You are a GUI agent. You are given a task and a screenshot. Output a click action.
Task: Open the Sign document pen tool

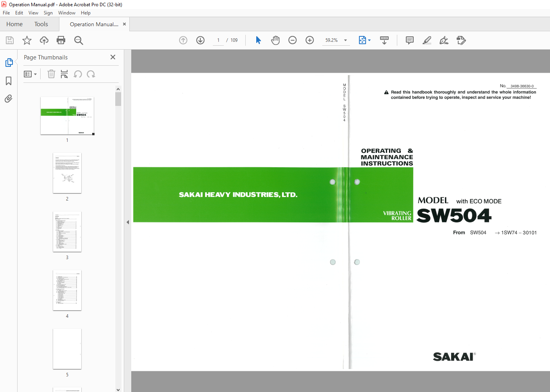pyautogui.click(x=444, y=40)
